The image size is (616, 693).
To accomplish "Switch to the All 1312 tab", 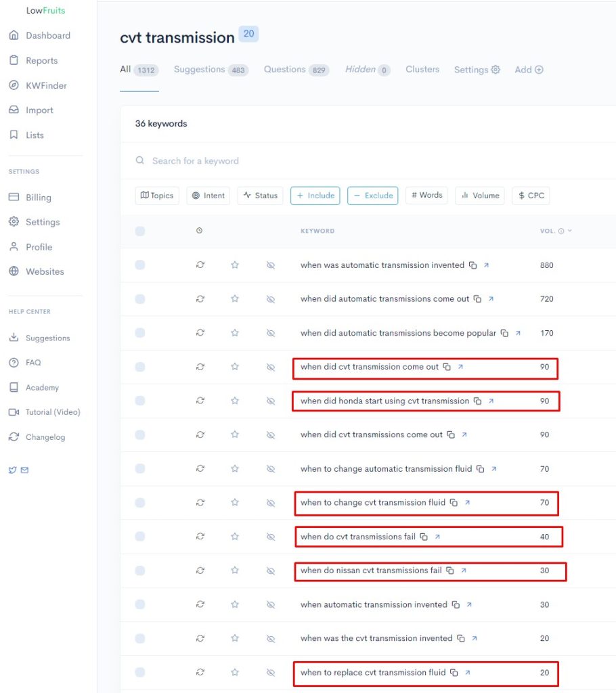I will pos(139,70).
